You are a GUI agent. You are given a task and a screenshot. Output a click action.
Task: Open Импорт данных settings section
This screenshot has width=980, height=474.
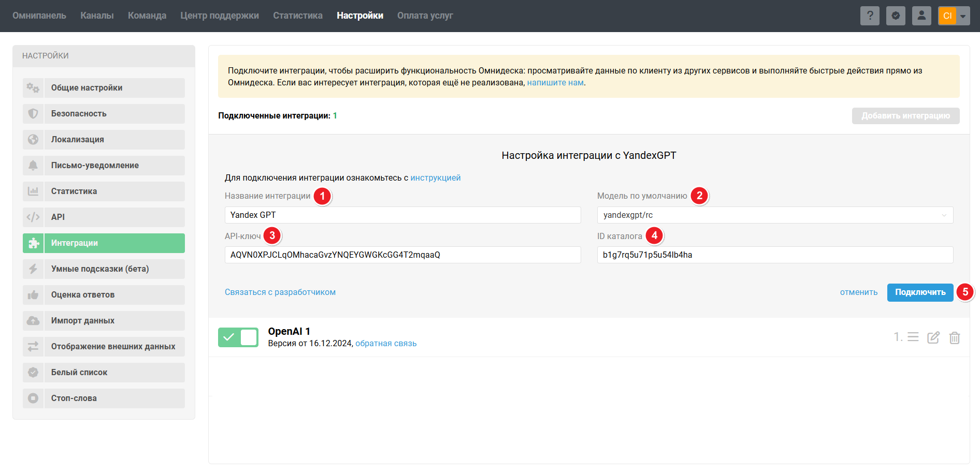click(x=104, y=321)
